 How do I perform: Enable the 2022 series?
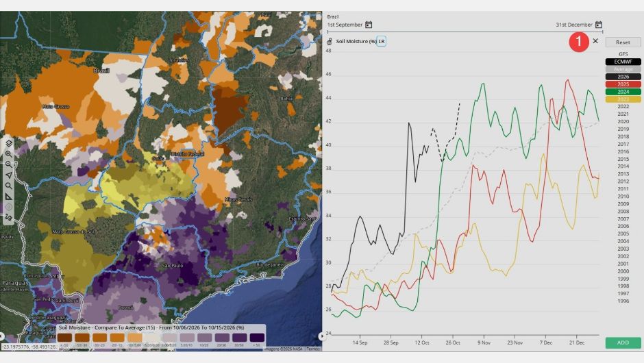623,106
